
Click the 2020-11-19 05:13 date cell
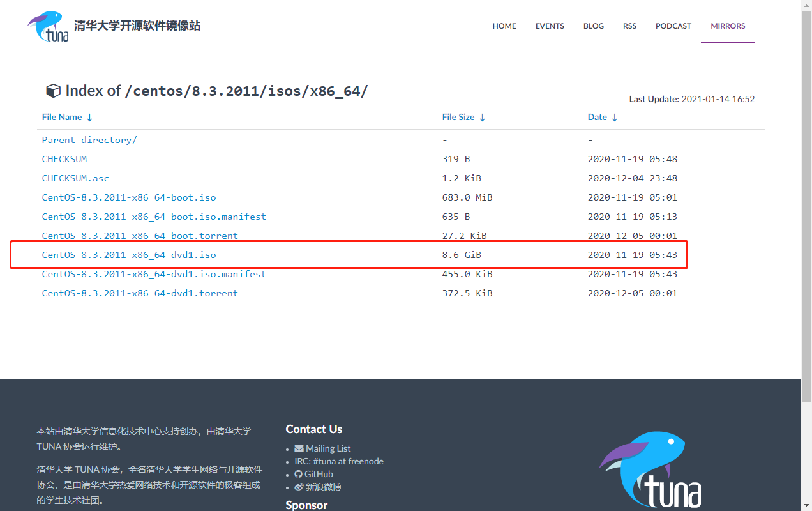(x=633, y=217)
